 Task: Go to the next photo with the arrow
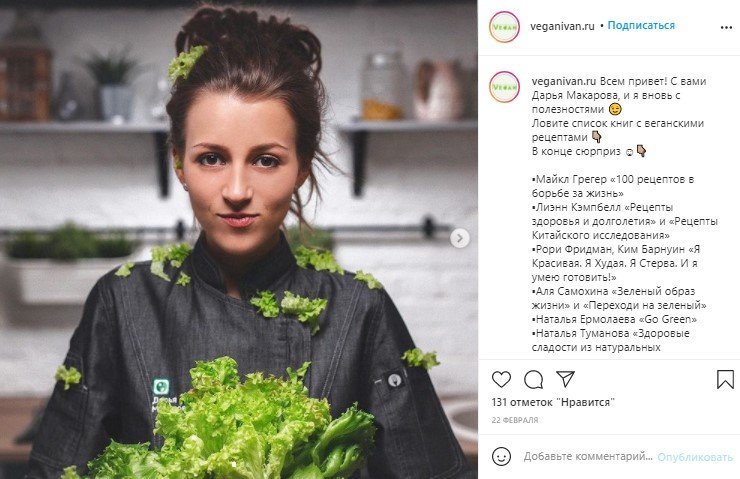[x=459, y=238]
